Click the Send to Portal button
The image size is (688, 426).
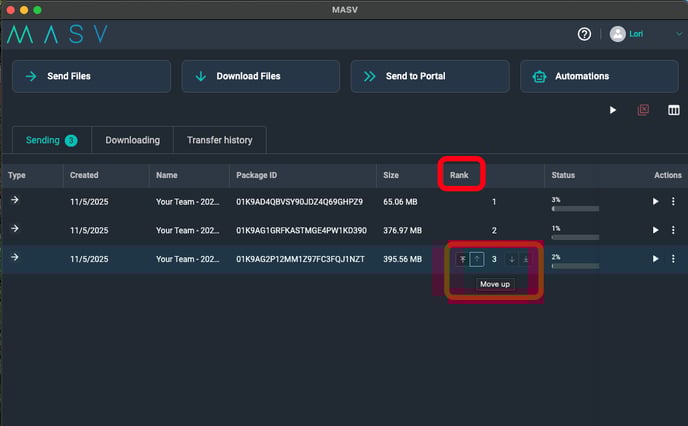click(x=430, y=76)
